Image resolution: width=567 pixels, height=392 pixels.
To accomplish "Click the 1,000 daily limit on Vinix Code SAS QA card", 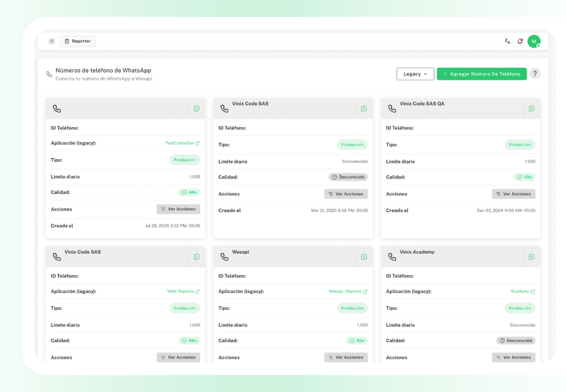I will point(530,162).
